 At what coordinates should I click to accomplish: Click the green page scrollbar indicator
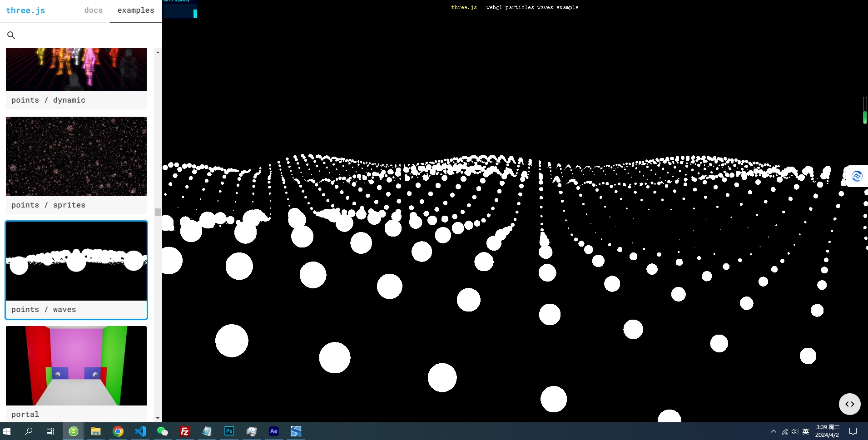(865, 110)
